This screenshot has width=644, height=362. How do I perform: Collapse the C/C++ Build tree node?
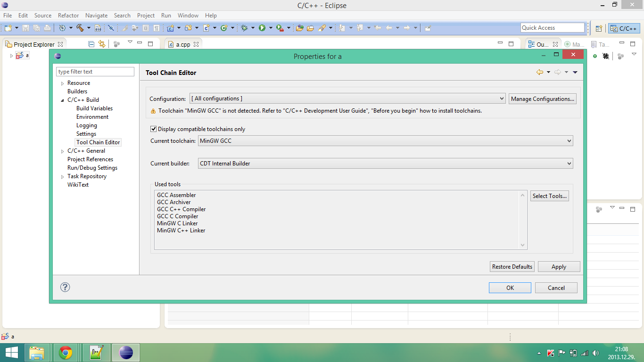62,100
